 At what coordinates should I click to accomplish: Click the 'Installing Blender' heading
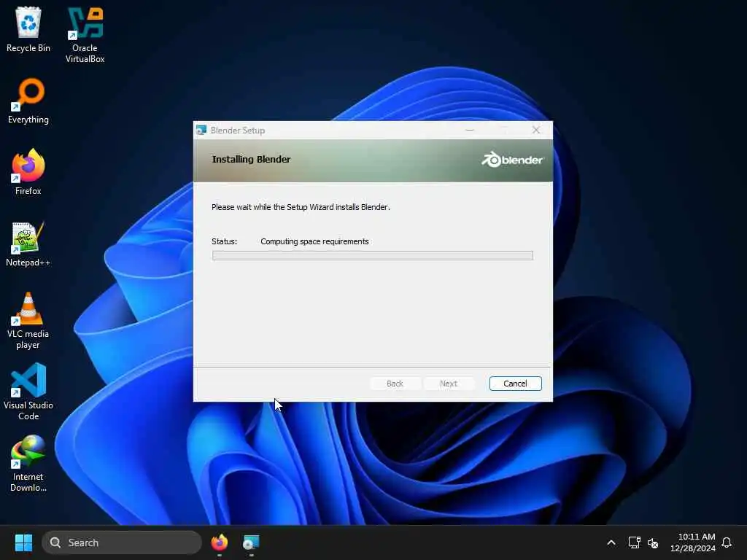click(x=251, y=160)
